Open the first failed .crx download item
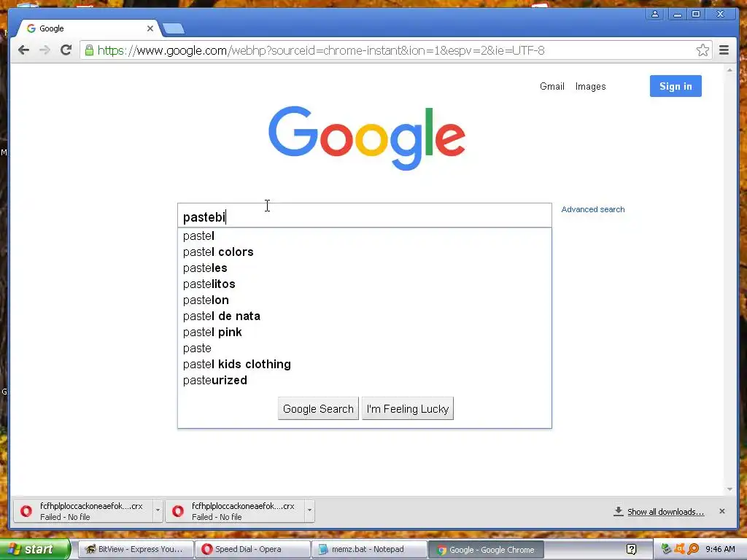Screen dimensions: 747x560 pos(83,511)
